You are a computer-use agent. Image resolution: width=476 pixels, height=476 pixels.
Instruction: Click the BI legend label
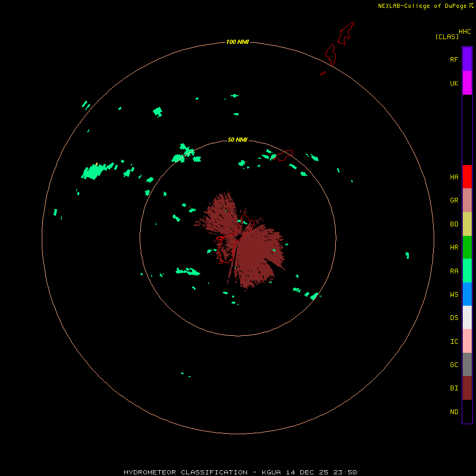(x=454, y=388)
